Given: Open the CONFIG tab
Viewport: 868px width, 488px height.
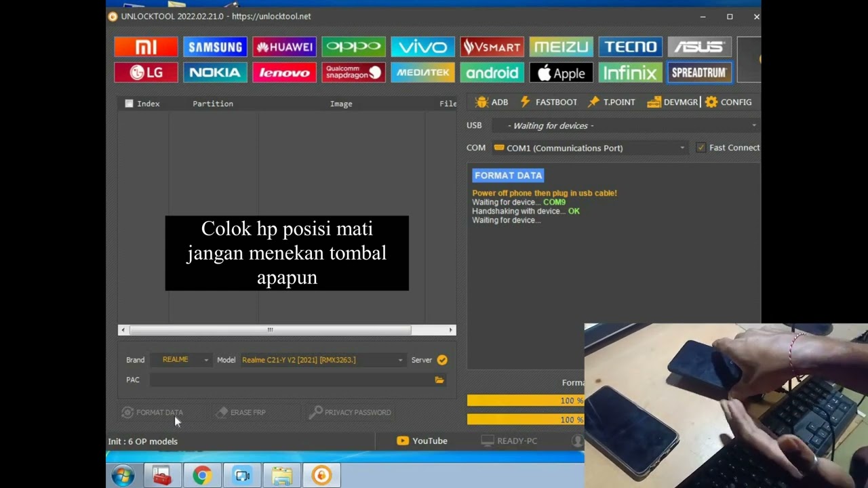Looking at the screenshot, I should pos(728,102).
